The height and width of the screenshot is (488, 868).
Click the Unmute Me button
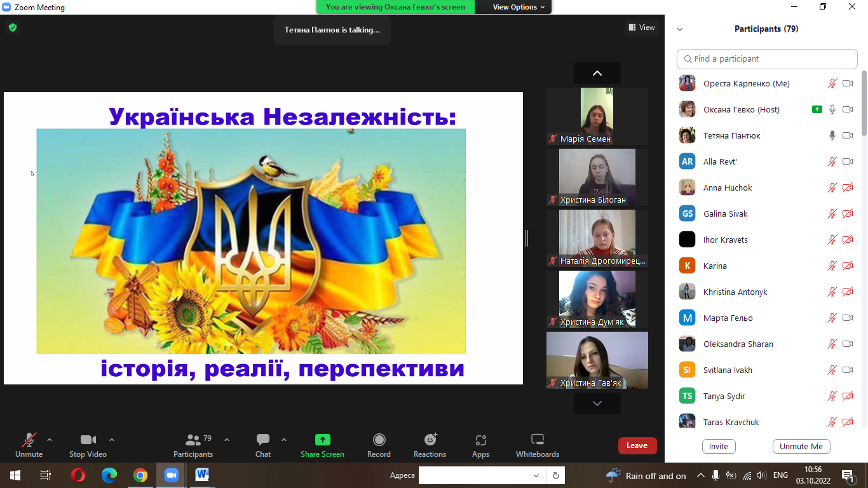[801, 446]
